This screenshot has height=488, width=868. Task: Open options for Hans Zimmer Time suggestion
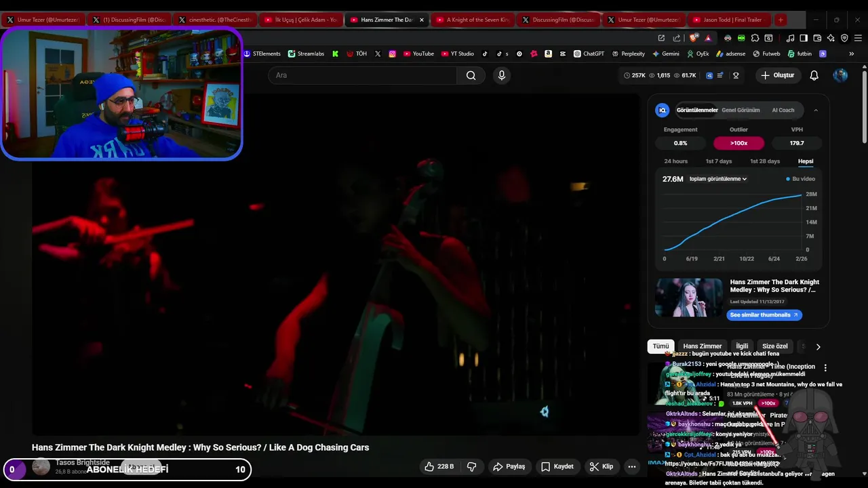coord(825,367)
